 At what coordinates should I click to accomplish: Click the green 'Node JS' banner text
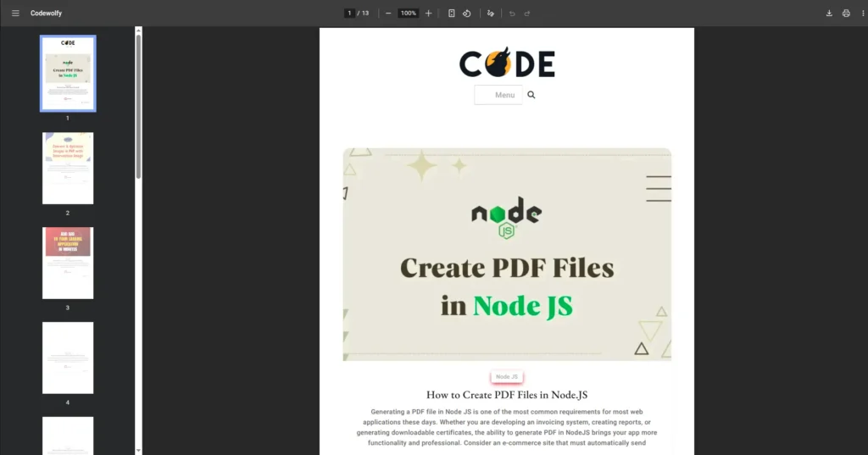[x=523, y=306]
